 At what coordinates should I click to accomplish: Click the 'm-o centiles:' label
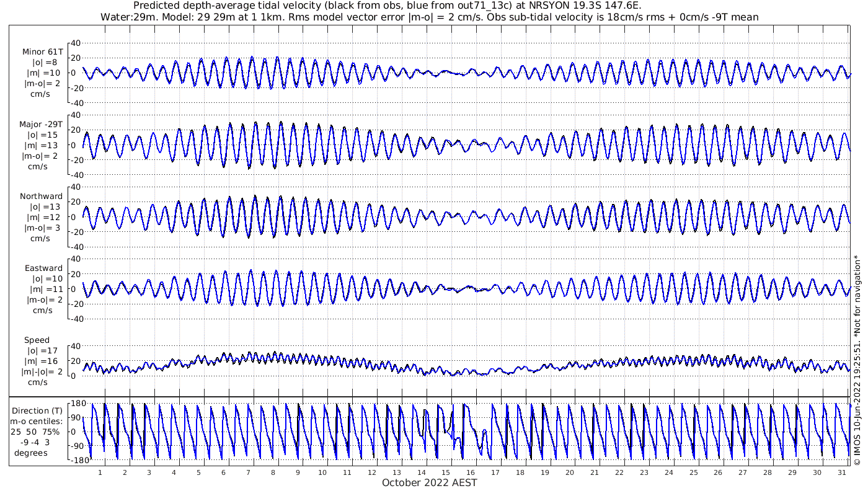(x=37, y=421)
